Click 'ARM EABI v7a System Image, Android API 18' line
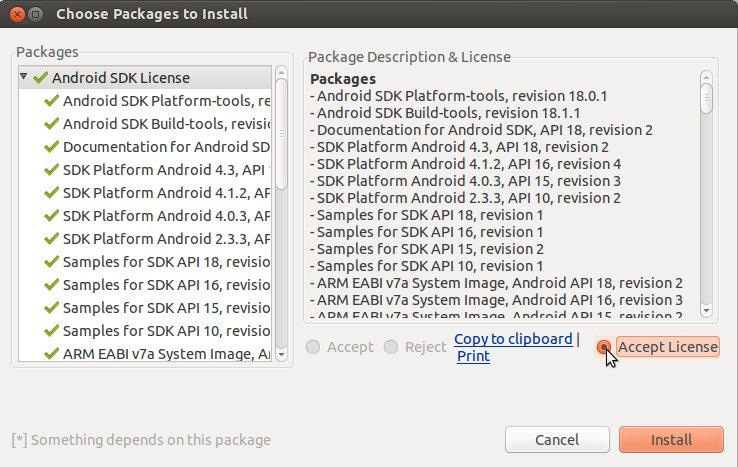 [x=497, y=283]
